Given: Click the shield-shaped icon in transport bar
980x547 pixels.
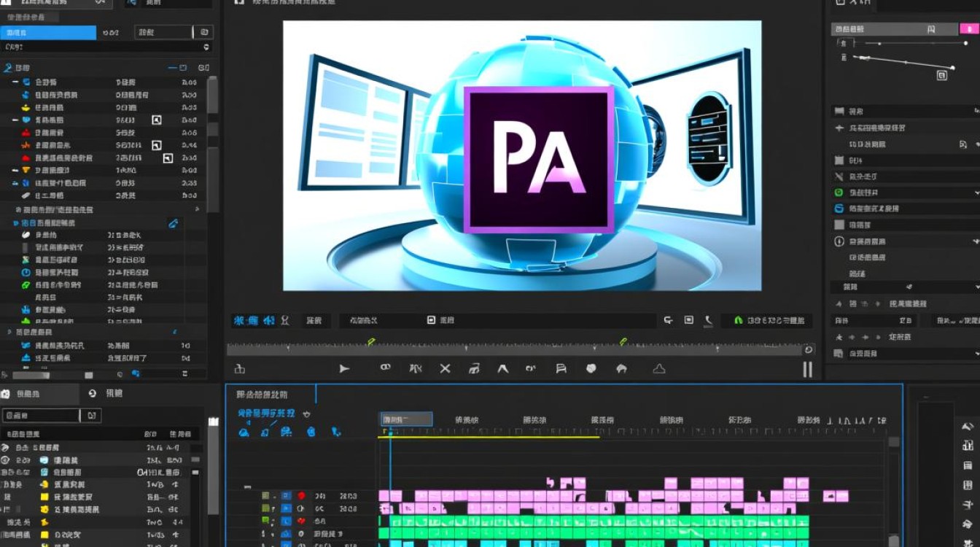Looking at the screenshot, I should (x=591, y=369).
